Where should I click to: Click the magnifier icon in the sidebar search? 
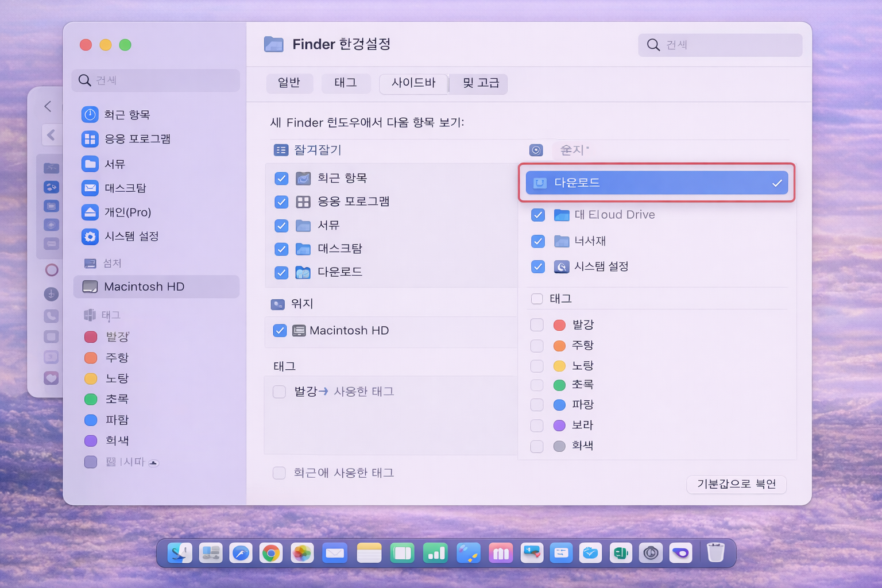point(85,80)
